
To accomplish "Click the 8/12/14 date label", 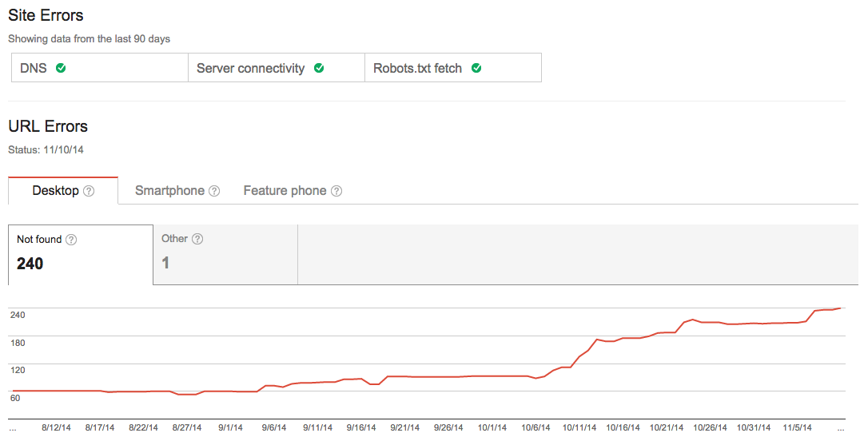I will pos(57,428).
